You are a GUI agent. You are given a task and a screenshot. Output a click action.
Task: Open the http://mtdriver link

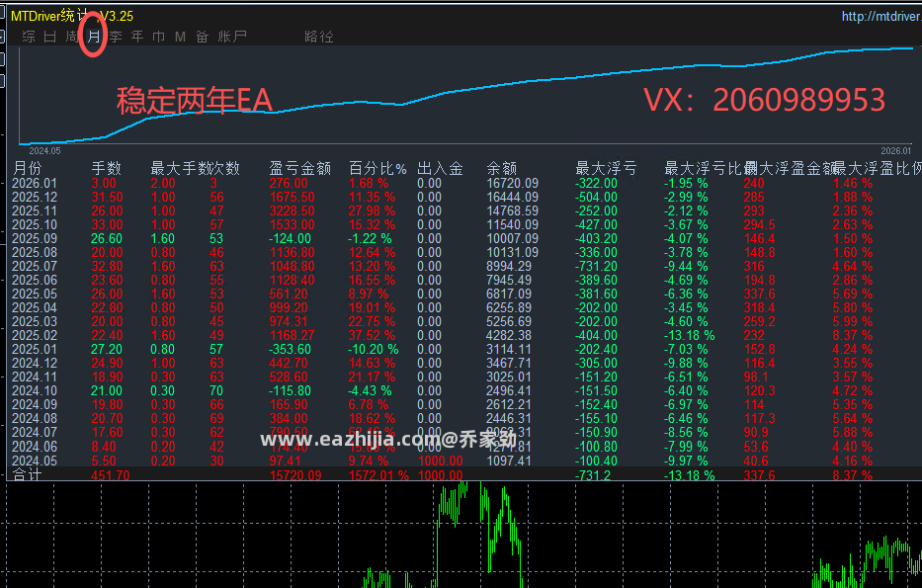coord(881,17)
